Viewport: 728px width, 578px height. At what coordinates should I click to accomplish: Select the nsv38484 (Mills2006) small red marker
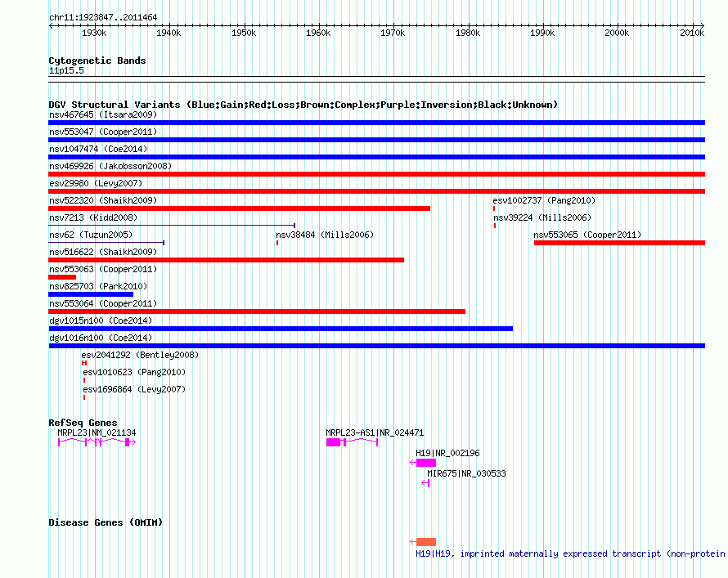tap(277, 243)
